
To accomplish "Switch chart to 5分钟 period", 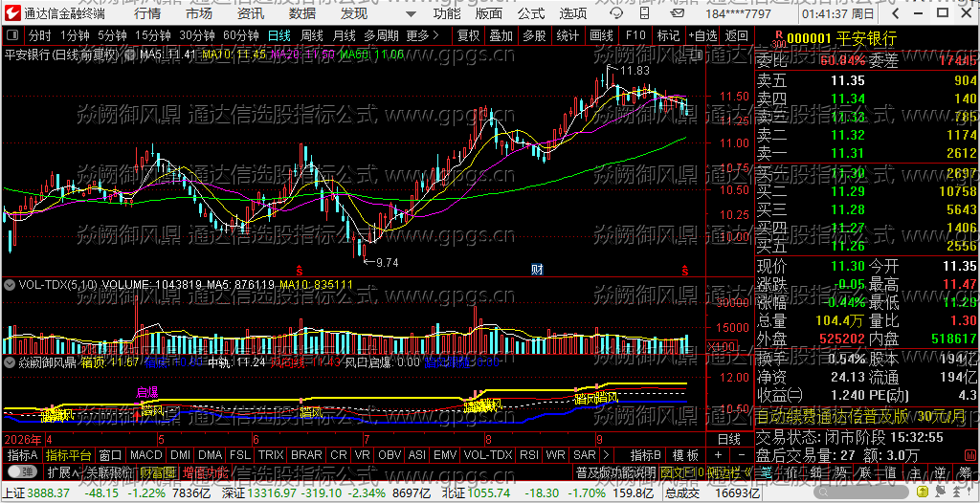I will (112, 35).
